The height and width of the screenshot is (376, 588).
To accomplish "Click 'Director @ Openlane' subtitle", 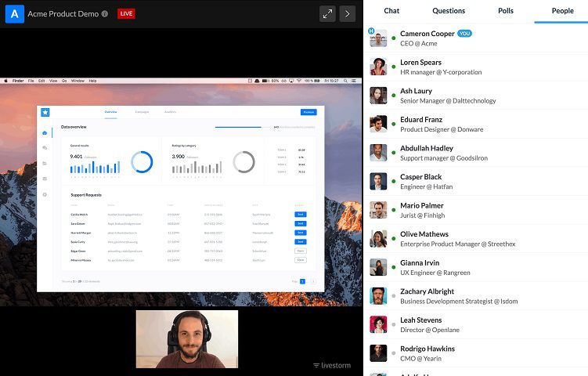I will [x=430, y=330].
